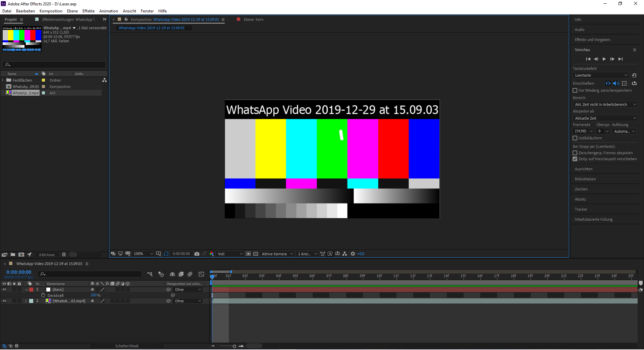The image size is (644, 350).
Task: Open the channel and color management settings icon
Action: pos(212,254)
